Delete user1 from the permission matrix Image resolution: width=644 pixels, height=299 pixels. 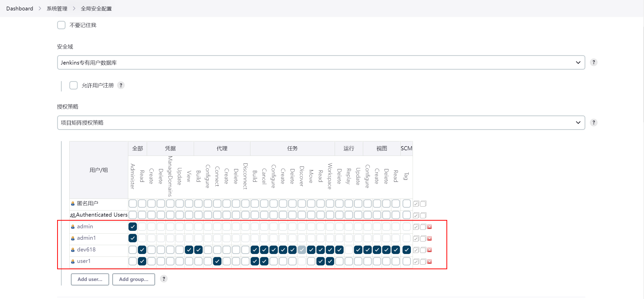pyautogui.click(x=429, y=262)
